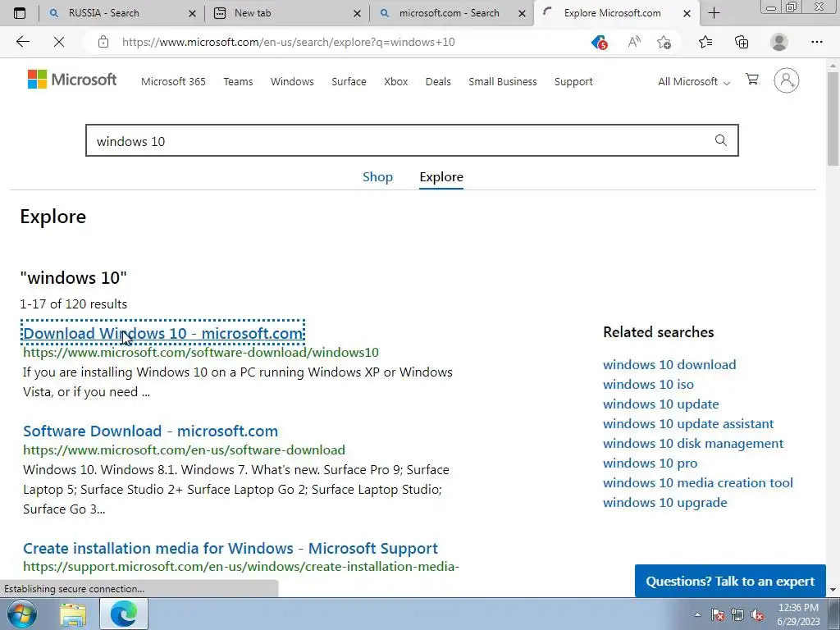840x630 pixels.
Task: Open File Explorer from taskbar
Action: tap(73, 614)
